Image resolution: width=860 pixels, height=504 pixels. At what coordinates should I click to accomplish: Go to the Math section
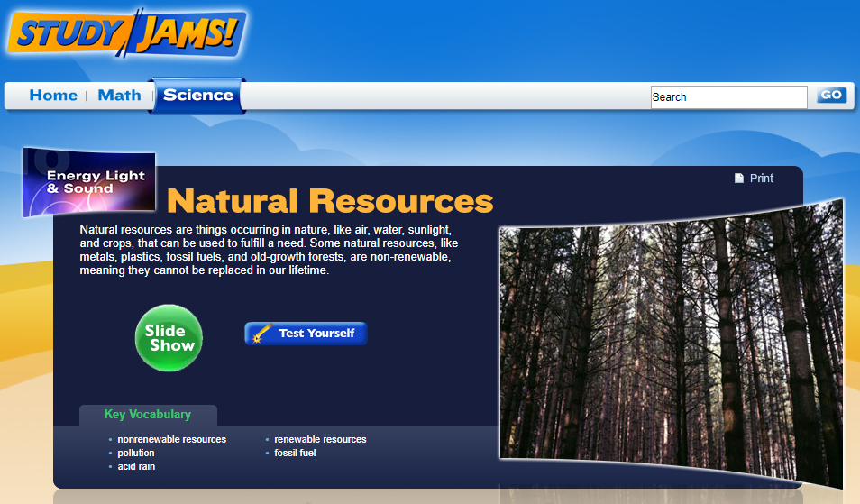[119, 96]
